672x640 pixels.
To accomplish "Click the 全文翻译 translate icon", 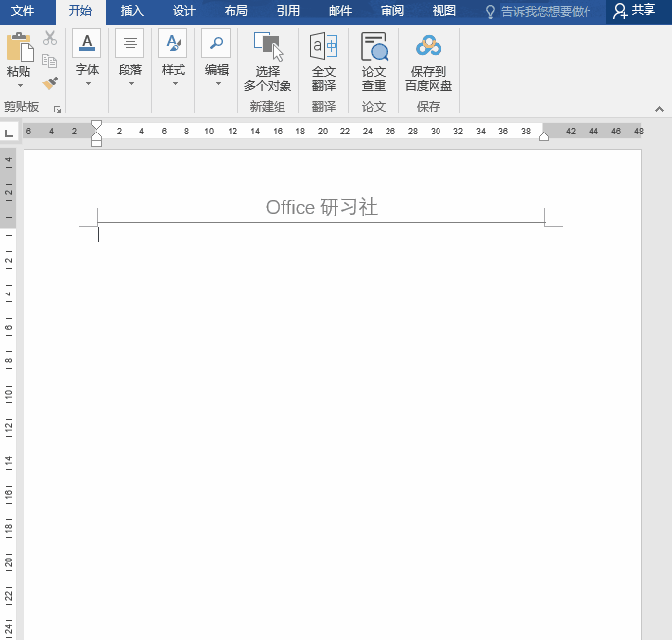I will (324, 46).
